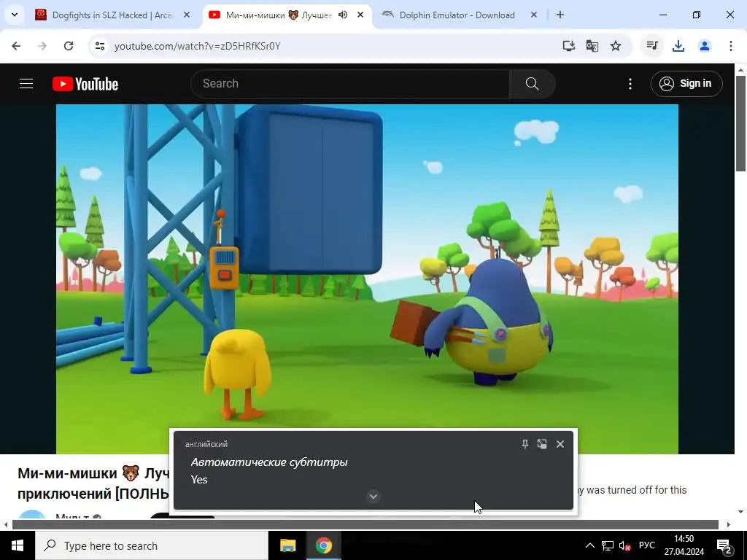Reload the current page
This screenshot has width=747, height=560.
click(69, 46)
